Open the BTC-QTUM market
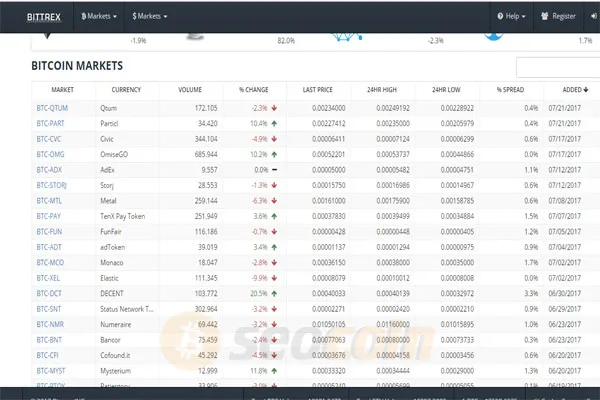The width and height of the screenshot is (600, 400). (x=52, y=108)
